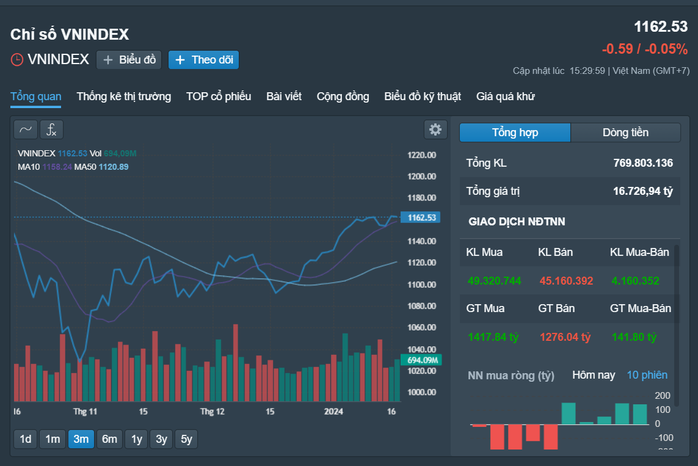Click the side panel vertical scrollbar
This screenshot has width=698, height=466.
[677, 325]
